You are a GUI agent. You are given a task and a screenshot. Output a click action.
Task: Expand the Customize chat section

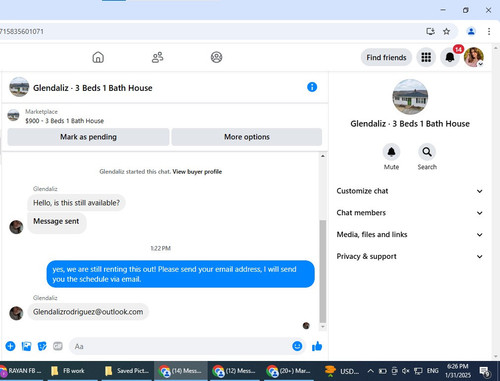click(x=410, y=191)
